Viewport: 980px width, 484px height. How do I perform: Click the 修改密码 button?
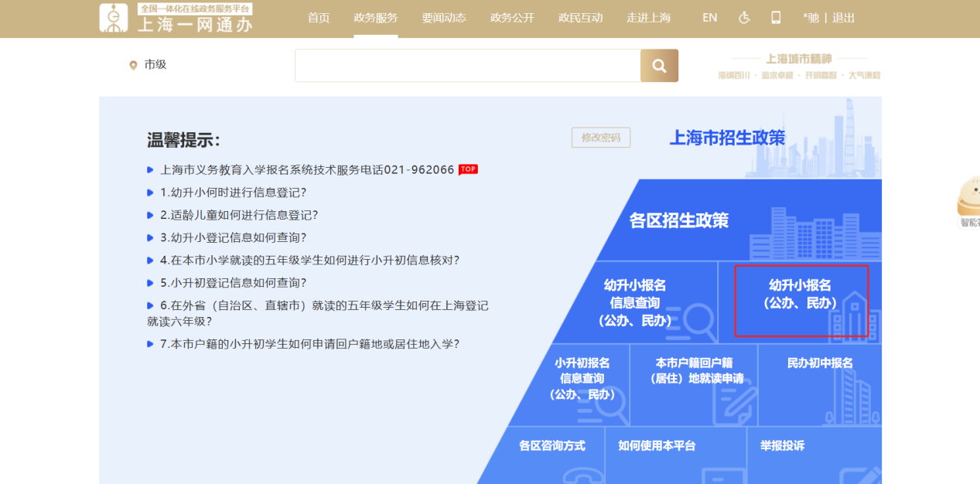601,138
